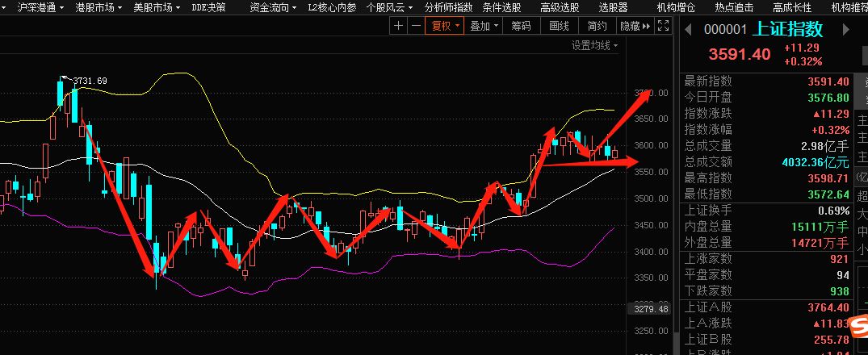Open 高级选股 menu item
This screenshot has width=868, height=355.
[x=560, y=7]
